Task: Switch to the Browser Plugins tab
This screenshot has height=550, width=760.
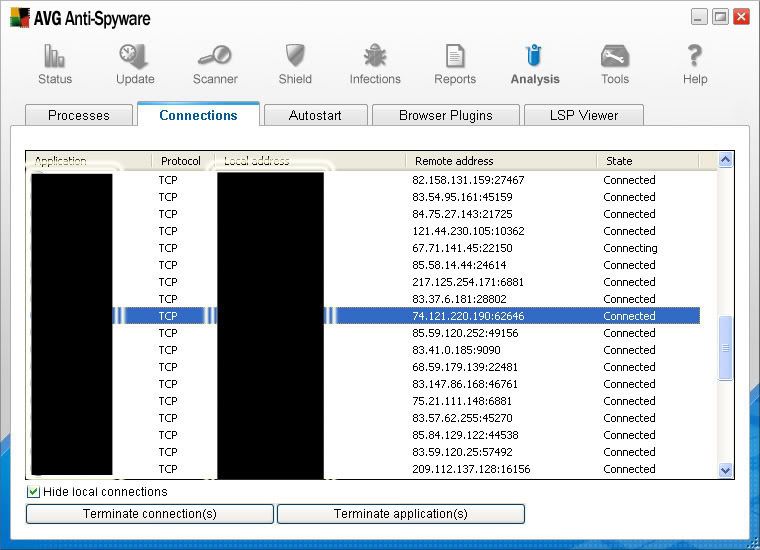Action: (x=445, y=115)
